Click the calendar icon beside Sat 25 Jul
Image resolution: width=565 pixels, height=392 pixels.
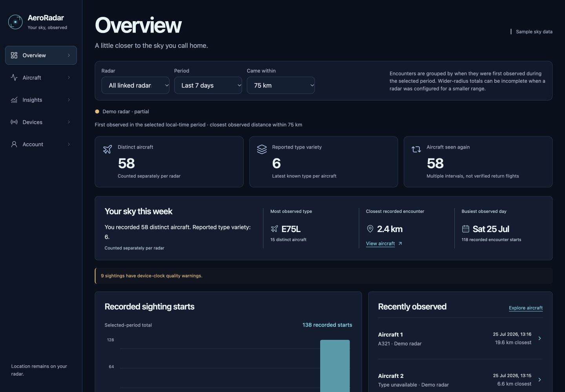click(466, 229)
